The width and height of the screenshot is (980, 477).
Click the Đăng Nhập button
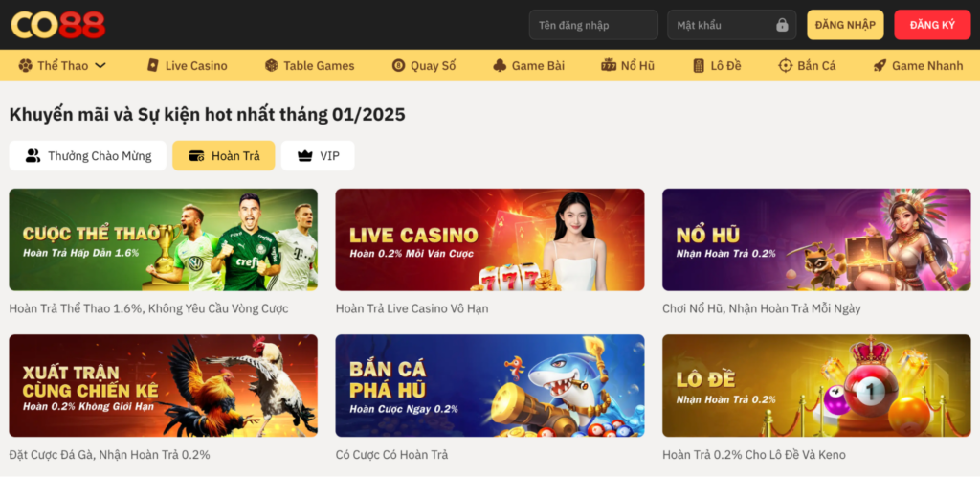coord(845,25)
